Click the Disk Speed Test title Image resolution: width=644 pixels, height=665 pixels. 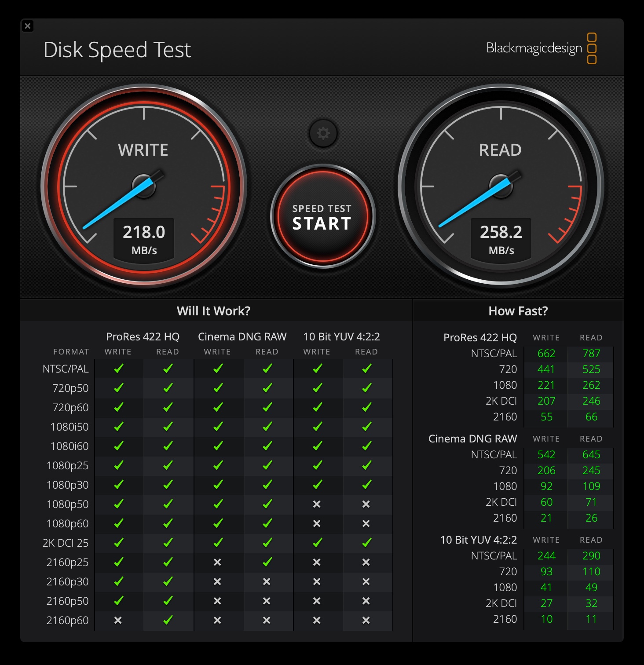117,50
